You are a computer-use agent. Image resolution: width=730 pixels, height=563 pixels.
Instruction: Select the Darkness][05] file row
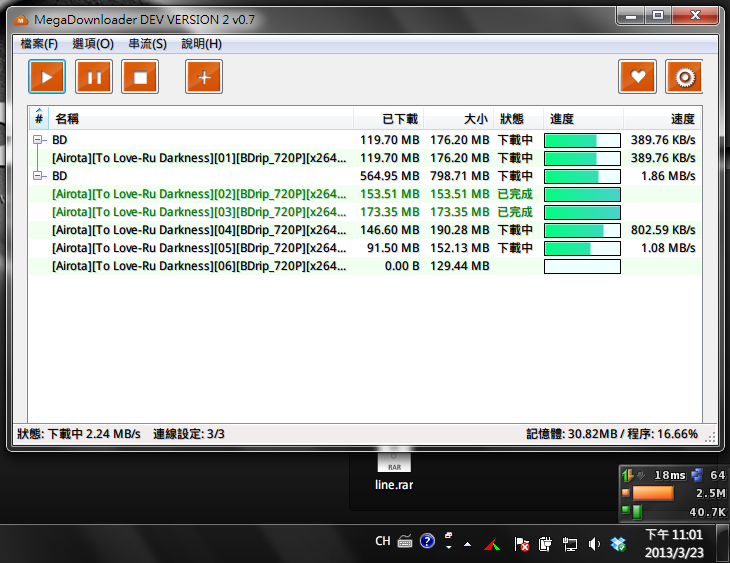365,248
